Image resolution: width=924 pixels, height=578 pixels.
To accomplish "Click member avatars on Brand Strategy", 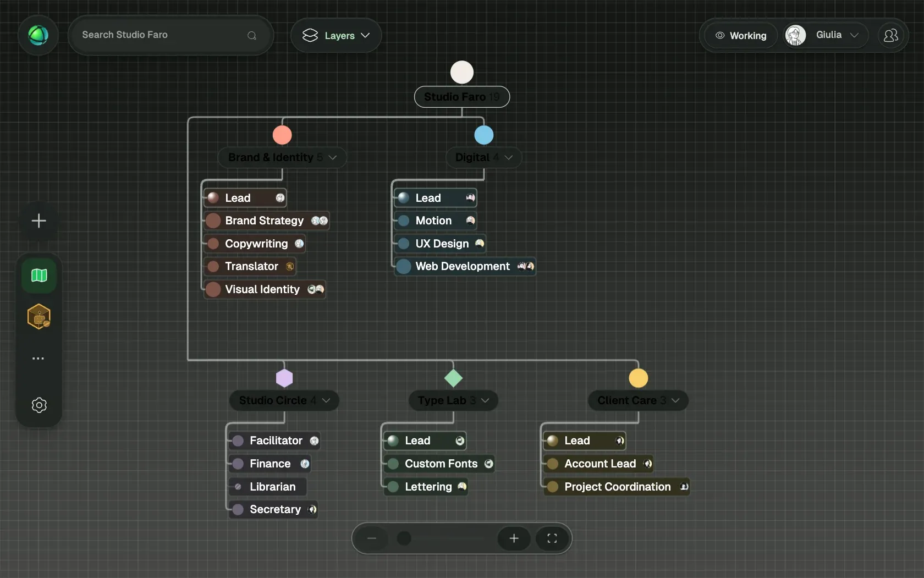I will click(320, 221).
